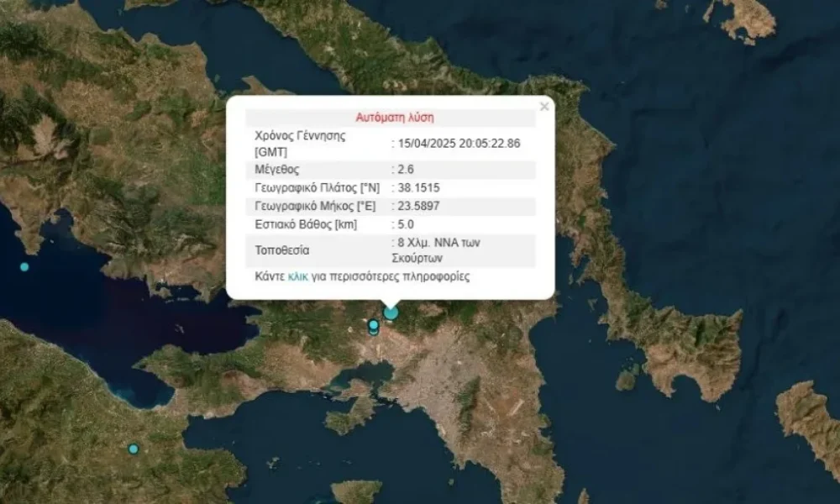Close the earthquake info popup

pos(544,107)
